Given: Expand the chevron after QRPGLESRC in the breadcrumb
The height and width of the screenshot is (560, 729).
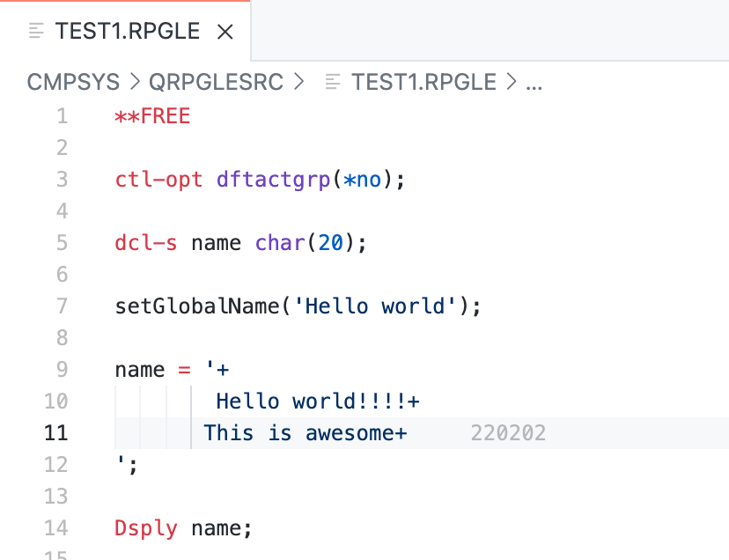Looking at the screenshot, I should click(x=298, y=81).
